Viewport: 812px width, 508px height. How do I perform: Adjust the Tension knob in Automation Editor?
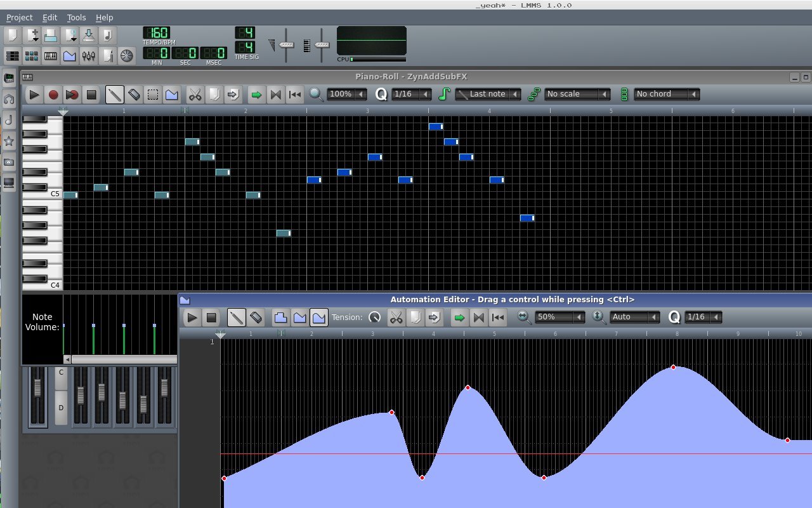click(x=374, y=317)
